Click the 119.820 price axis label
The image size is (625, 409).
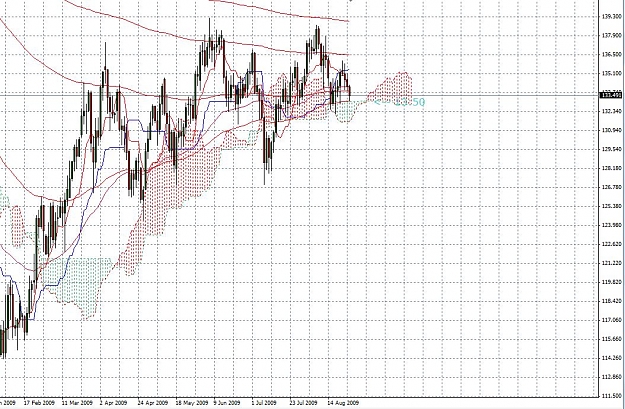612,282
